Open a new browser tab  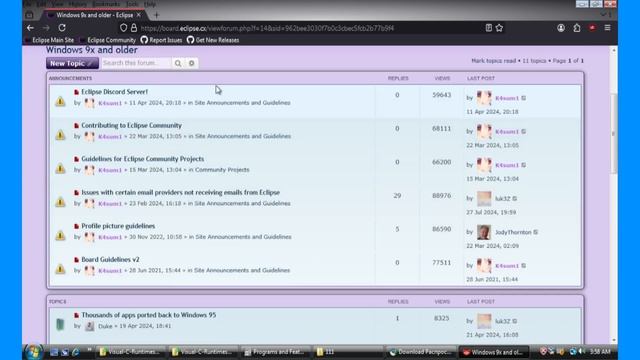click(156, 15)
